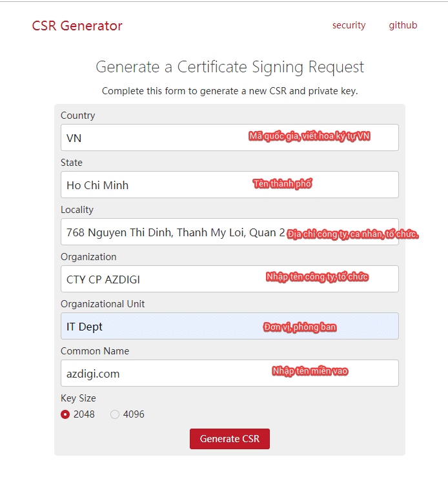Click the CSR Generator brand link

pos(77,26)
